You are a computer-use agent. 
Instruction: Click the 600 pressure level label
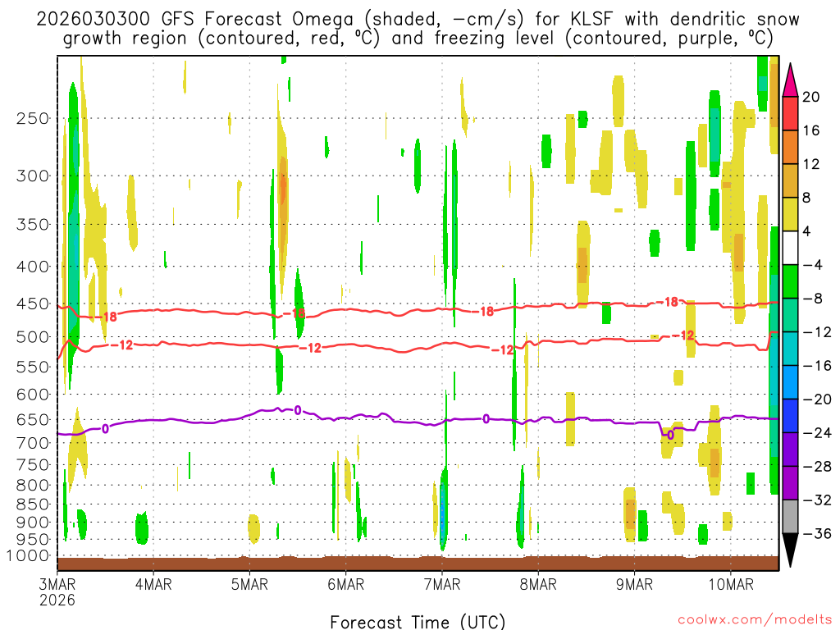click(33, 395)
